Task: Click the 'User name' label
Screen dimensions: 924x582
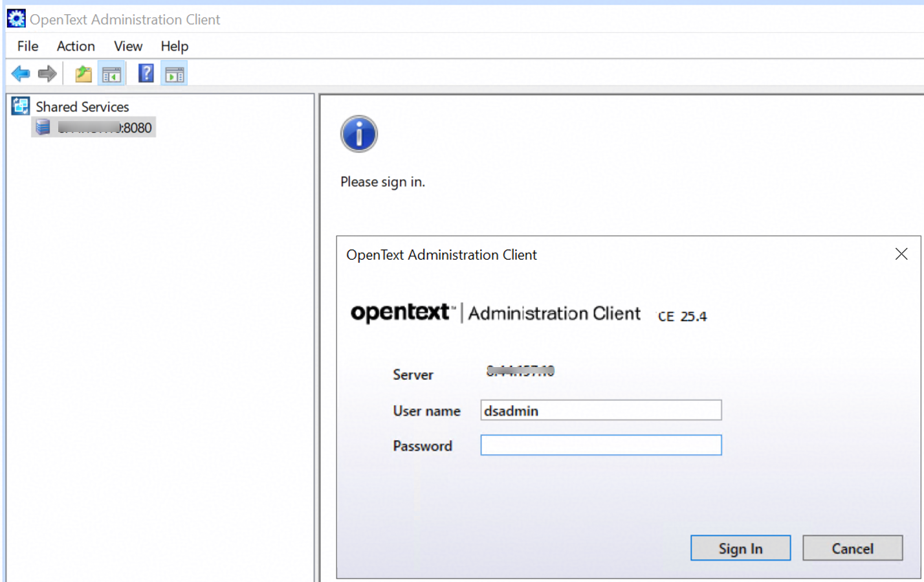Action: tap(426, 411)
